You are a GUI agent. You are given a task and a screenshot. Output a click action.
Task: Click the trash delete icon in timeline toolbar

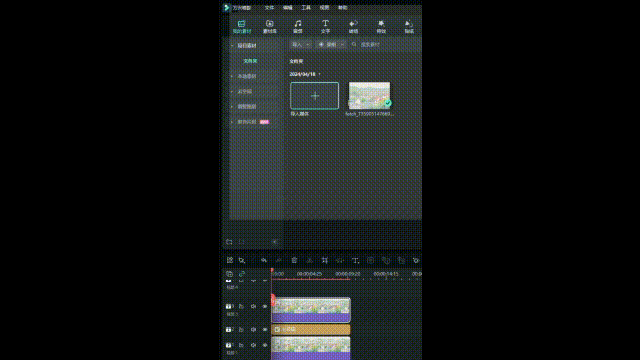pos(294,260)
